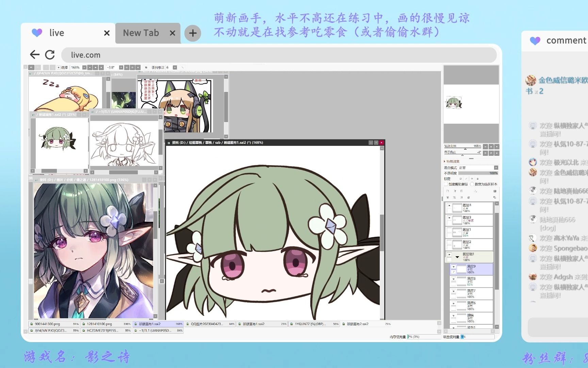Click the merge-down icon in second layer tool row

point(454,198)
